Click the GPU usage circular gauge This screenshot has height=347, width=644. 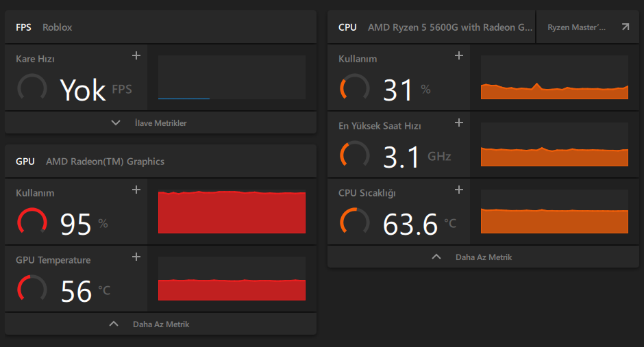click(32, 222)
